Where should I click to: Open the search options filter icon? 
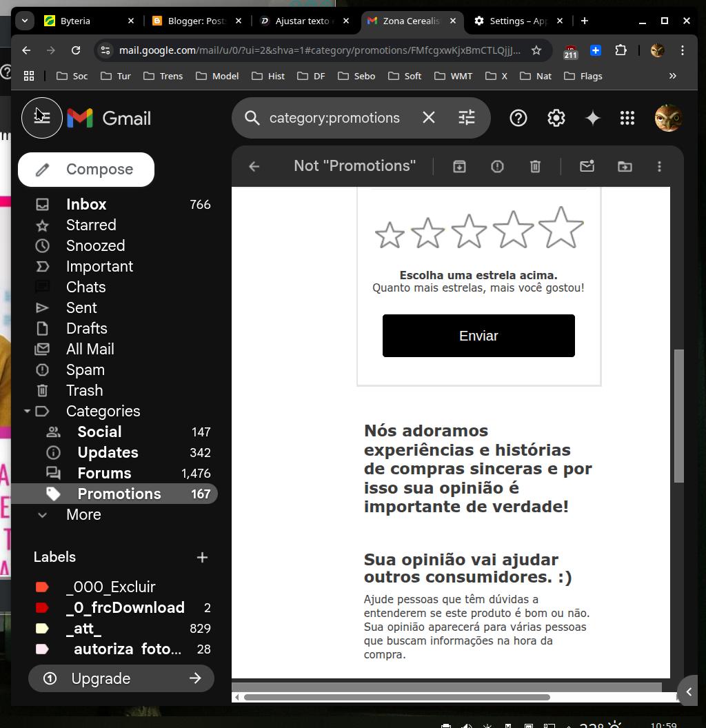point(466,118)
